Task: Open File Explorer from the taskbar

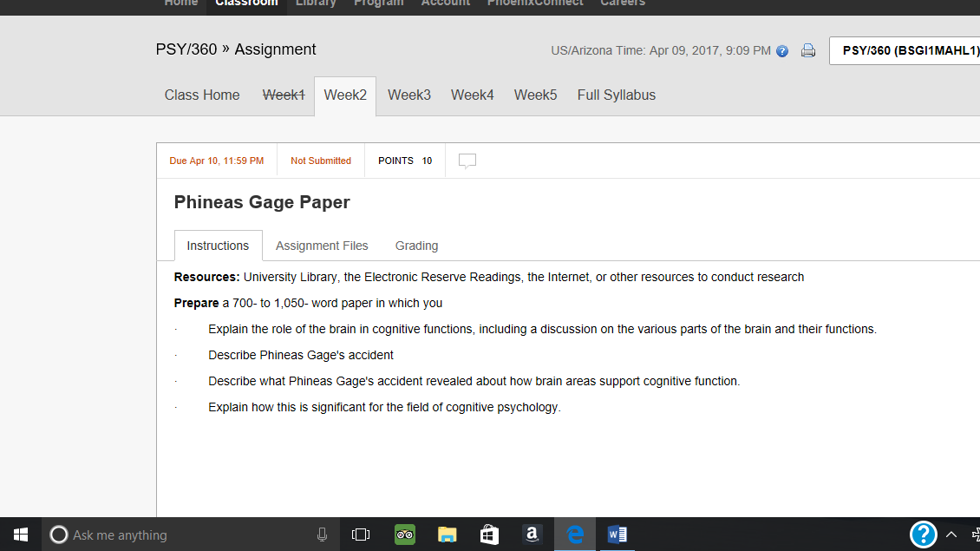Action: (x=447, y=535)
